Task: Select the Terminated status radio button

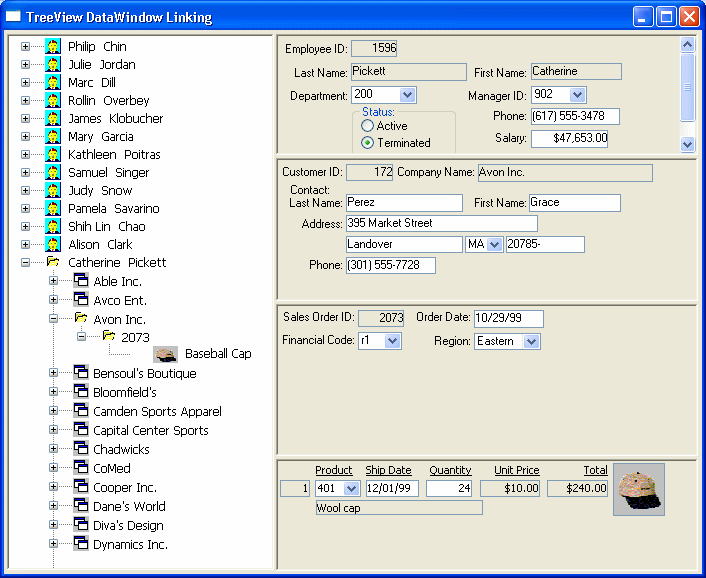Action: 368,144
